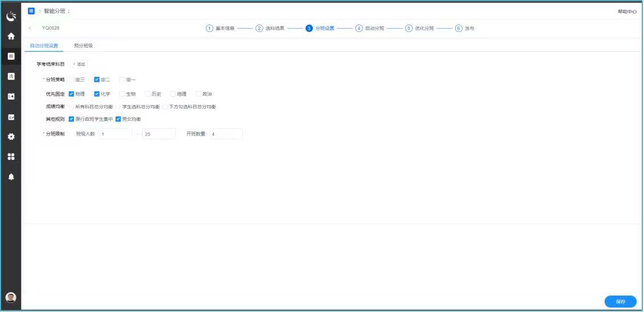Screen dimensions: 644x312
Task: Click the YQ0528 plan name text
Action: tap(51, 28)
